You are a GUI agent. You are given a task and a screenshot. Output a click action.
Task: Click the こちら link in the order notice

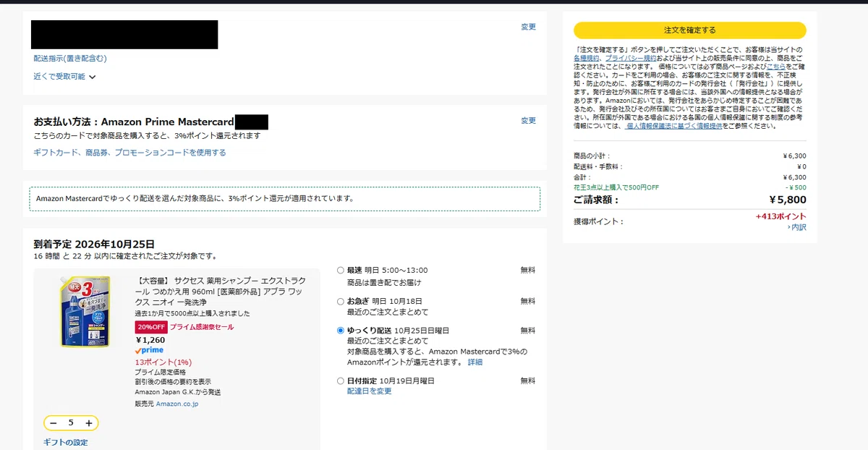coord(775,66)
